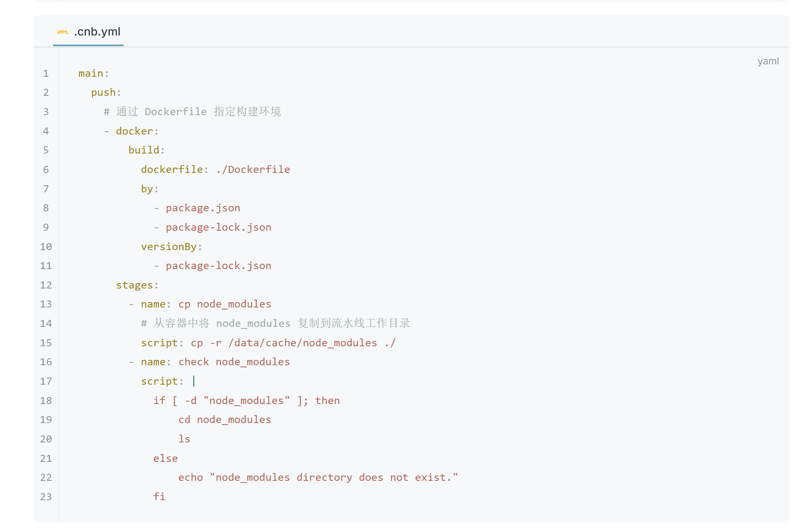The height and width of the screenshot is (532, 808).
Task: Click the YAML file icon in the tab
Action: [x=63, y=32]
